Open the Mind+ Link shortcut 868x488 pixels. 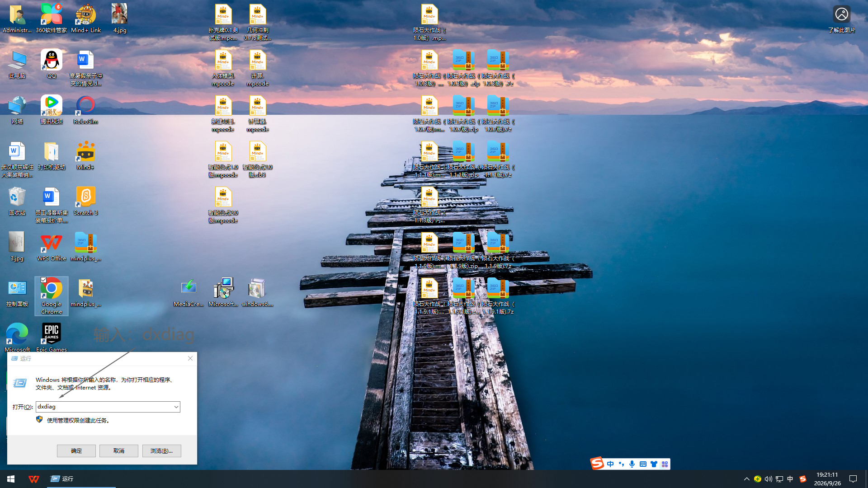pyautogui.click(x=86, y=18)
